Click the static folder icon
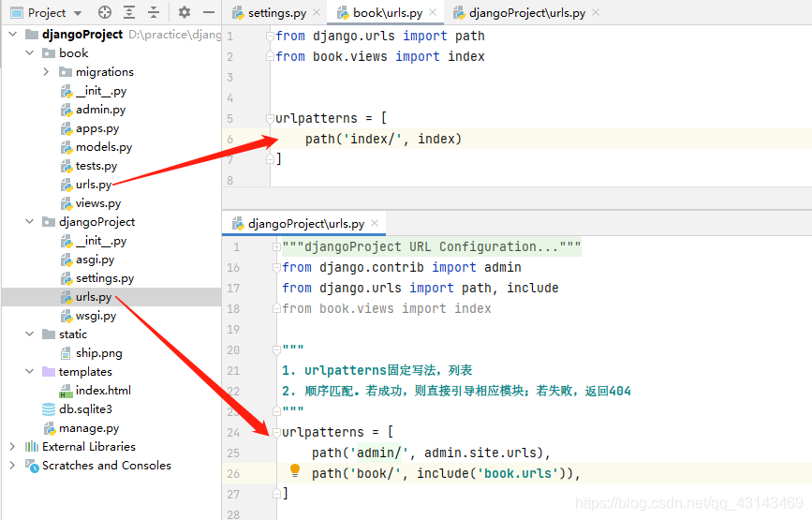The image size is (812, 520). click(x=49, y=334)
